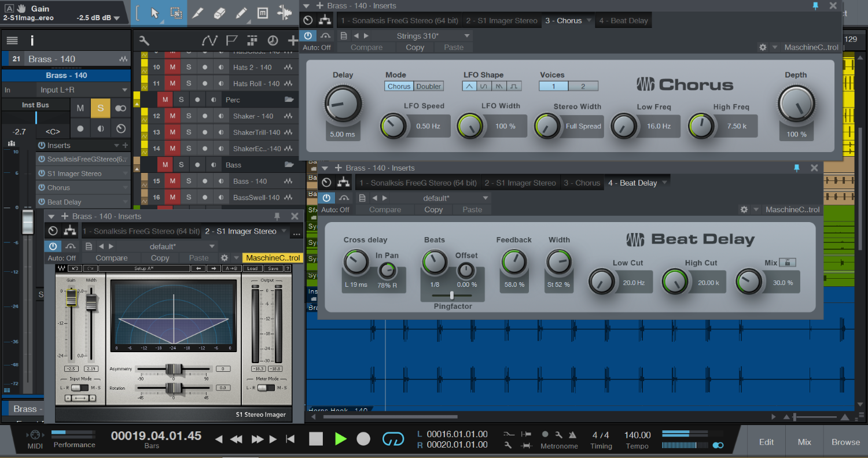Screen dimensions: 868x458
Task: Click Play in the transport bar
Action: click(341, 439)
